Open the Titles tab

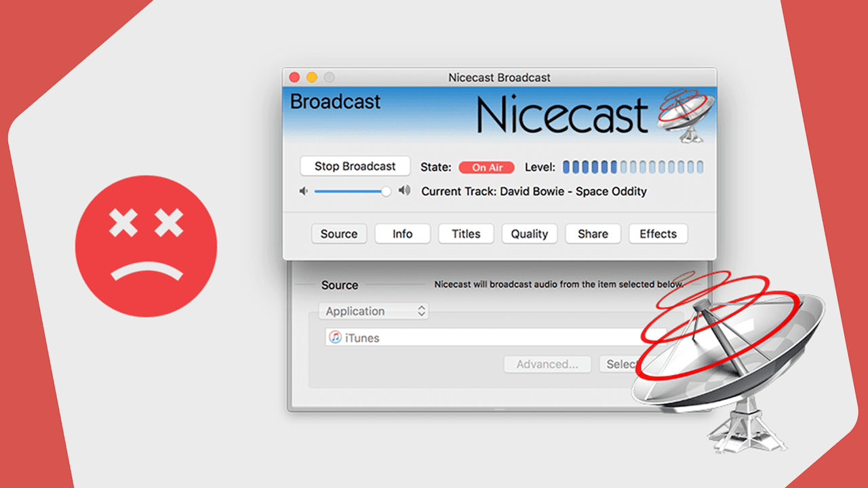(x=466, y=233)
